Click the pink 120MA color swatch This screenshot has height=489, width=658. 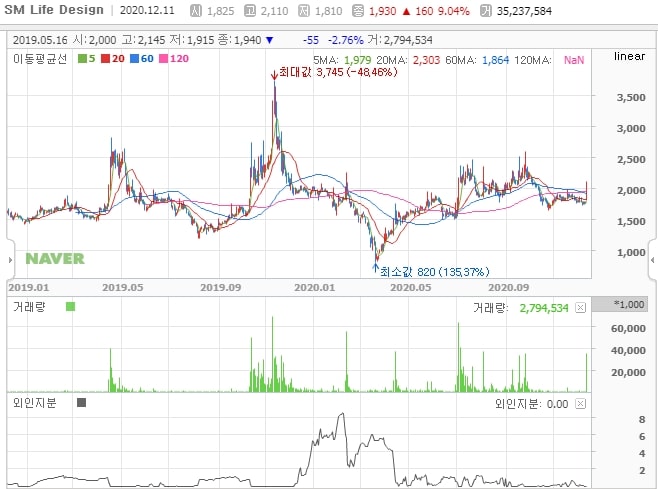pos(163,59)
